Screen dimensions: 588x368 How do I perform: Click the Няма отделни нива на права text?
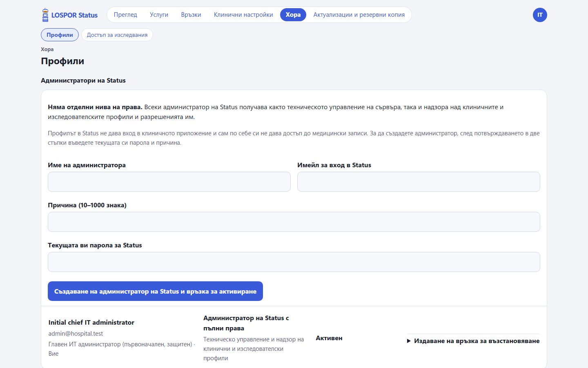pyautogui.click(x=95, y=107)
